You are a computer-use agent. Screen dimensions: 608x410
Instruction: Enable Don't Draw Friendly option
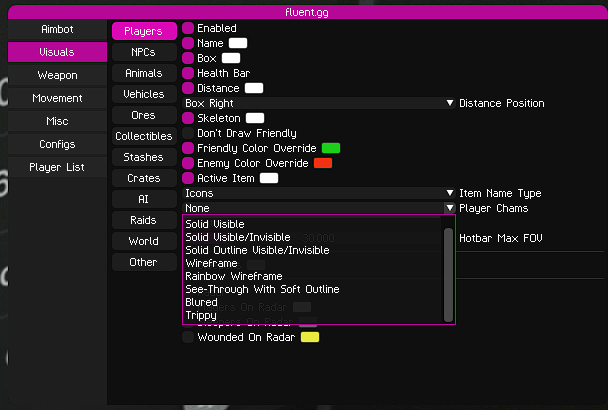point(188,133)
